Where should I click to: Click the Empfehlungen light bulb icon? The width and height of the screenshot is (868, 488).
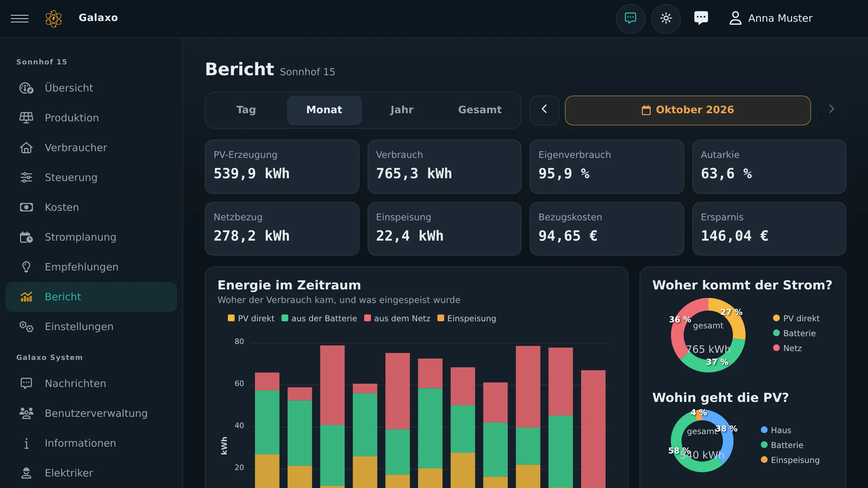pos(26,267)
